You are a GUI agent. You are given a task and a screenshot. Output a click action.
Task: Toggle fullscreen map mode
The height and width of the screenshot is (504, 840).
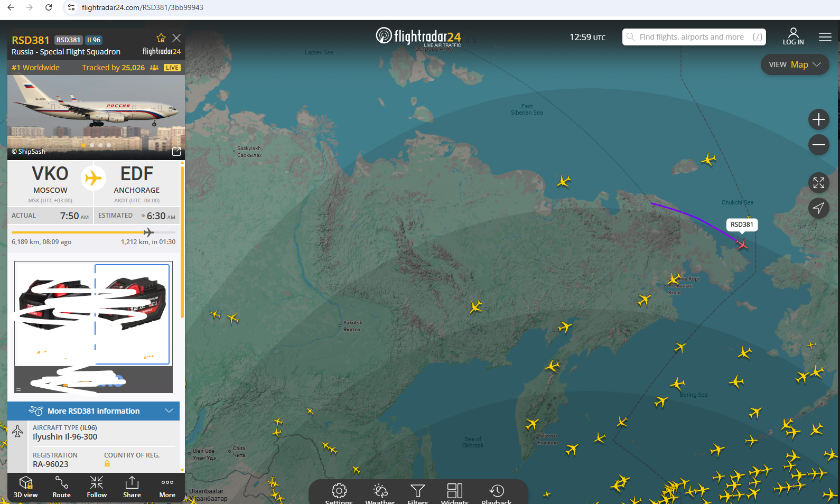click(818, 183)
